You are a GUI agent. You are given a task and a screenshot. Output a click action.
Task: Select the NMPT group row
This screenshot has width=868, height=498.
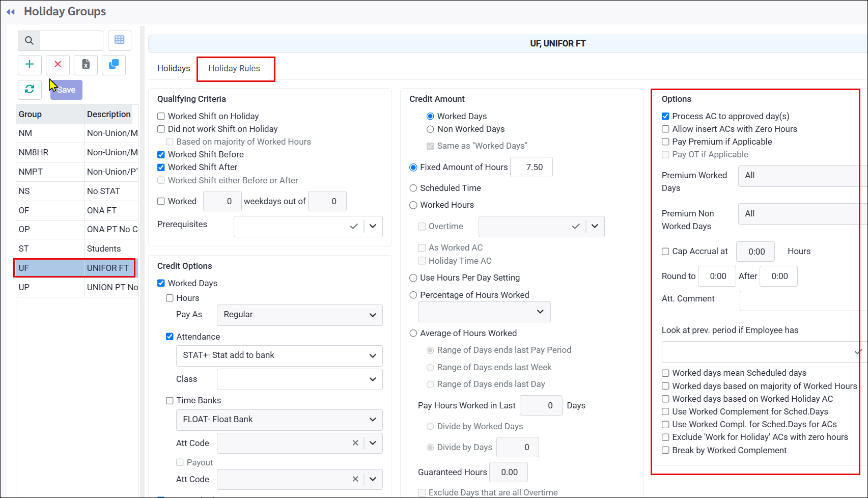[77, 172]
